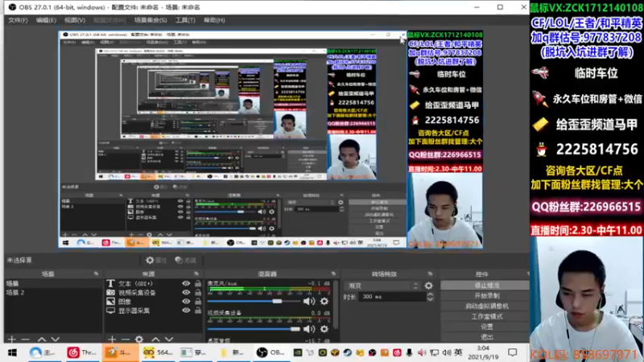This screenshot has width=644, height=362.
Task: Select the 图像 source row
Action: (x=154, y=302)
